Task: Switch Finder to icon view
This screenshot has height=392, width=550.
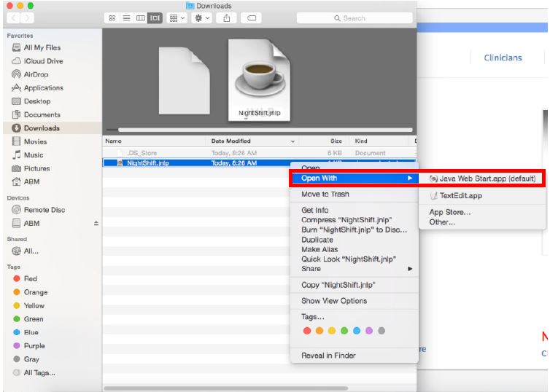Action: coord(112,18)
